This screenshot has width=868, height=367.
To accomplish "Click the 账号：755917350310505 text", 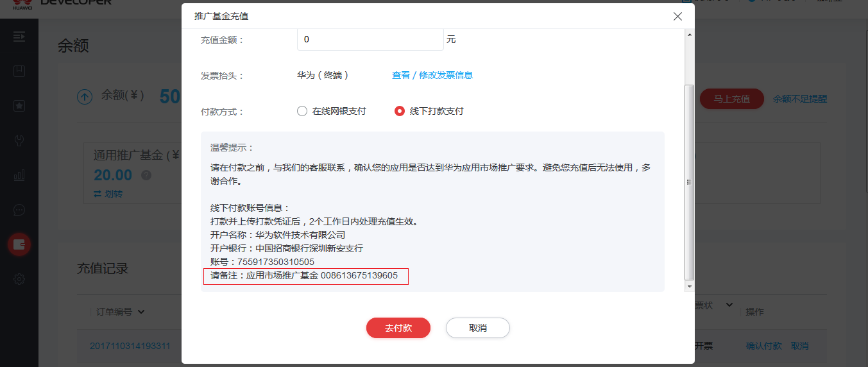I will [x=262, y=262].
